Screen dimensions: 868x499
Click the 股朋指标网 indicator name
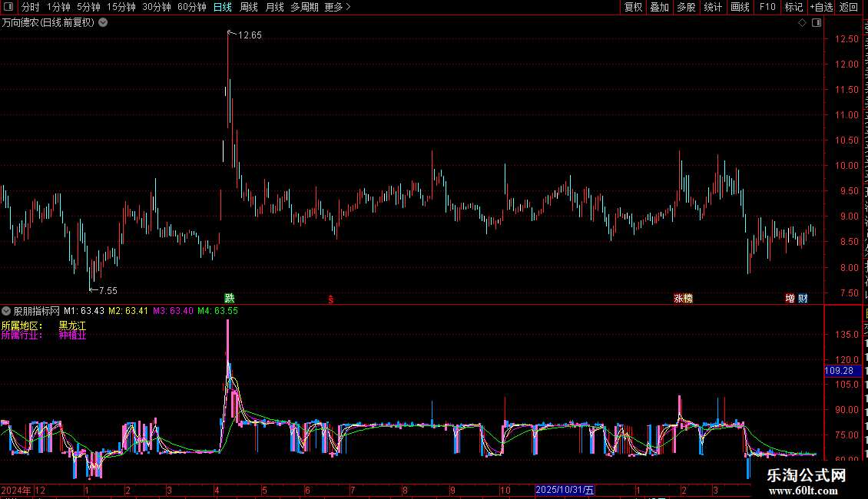(37, 311)
